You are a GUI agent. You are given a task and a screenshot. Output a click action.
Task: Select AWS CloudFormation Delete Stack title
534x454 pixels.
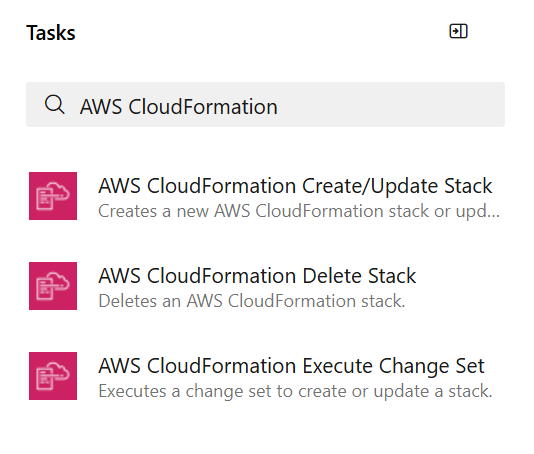tap(257, 276)
